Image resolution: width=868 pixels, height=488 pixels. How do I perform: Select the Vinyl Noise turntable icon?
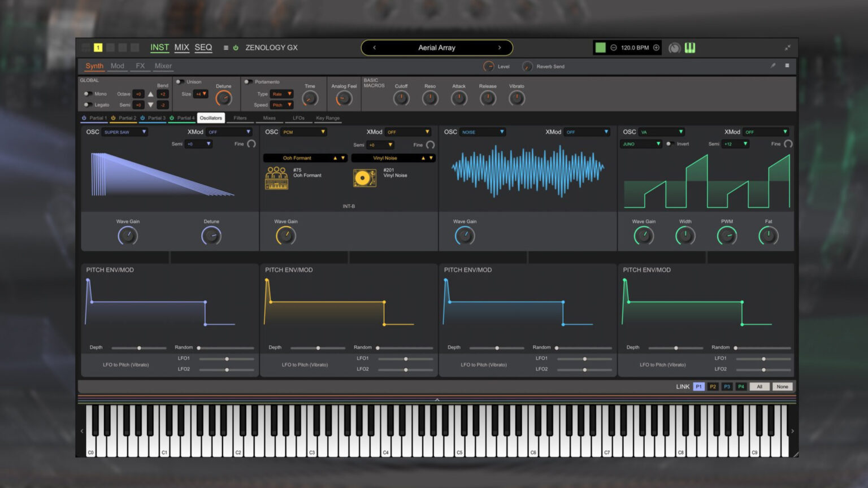tap(364, 178)
